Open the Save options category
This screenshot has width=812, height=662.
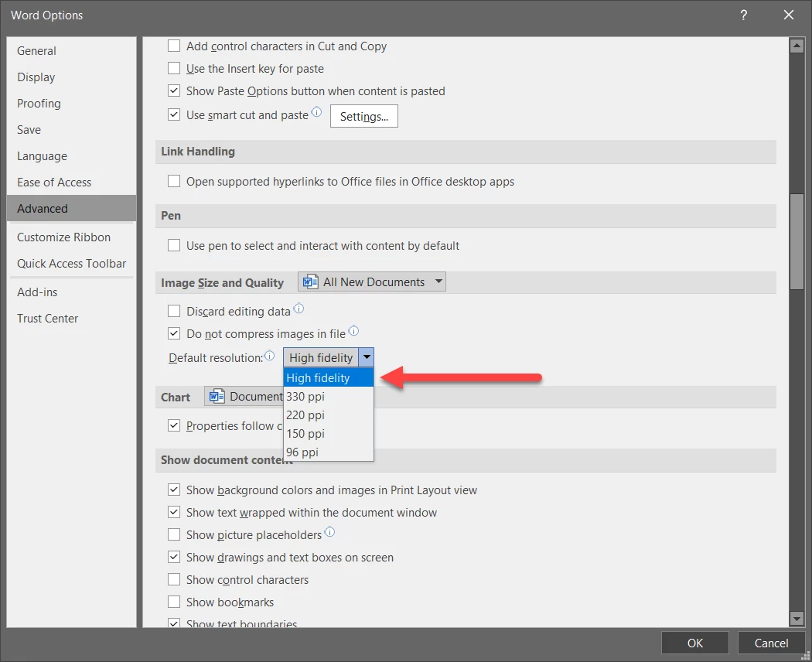click(71, 130)
